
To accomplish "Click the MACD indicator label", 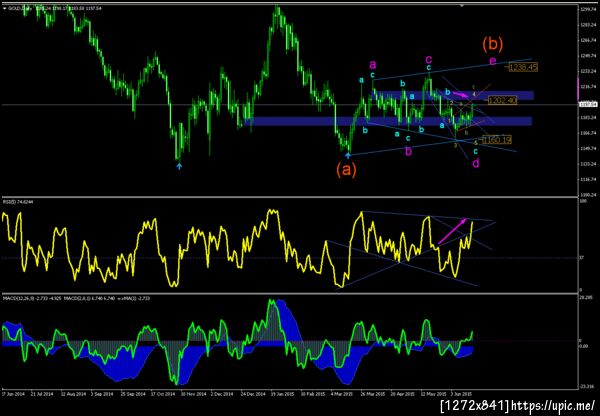I will pos(76,298).
